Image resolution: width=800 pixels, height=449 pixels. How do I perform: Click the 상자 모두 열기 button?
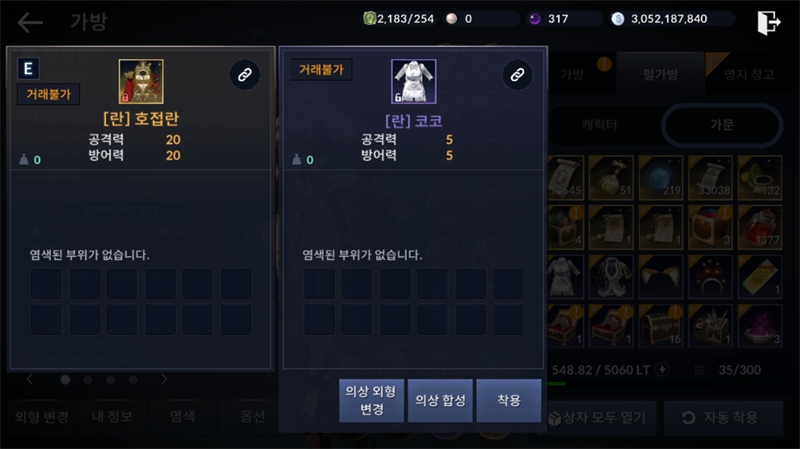tap(597, 418)
